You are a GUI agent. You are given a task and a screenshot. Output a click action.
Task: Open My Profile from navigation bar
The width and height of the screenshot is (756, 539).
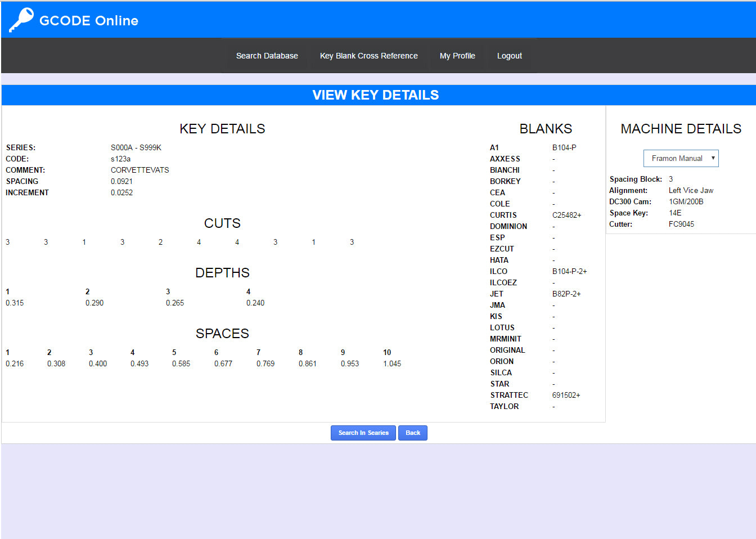457,56
